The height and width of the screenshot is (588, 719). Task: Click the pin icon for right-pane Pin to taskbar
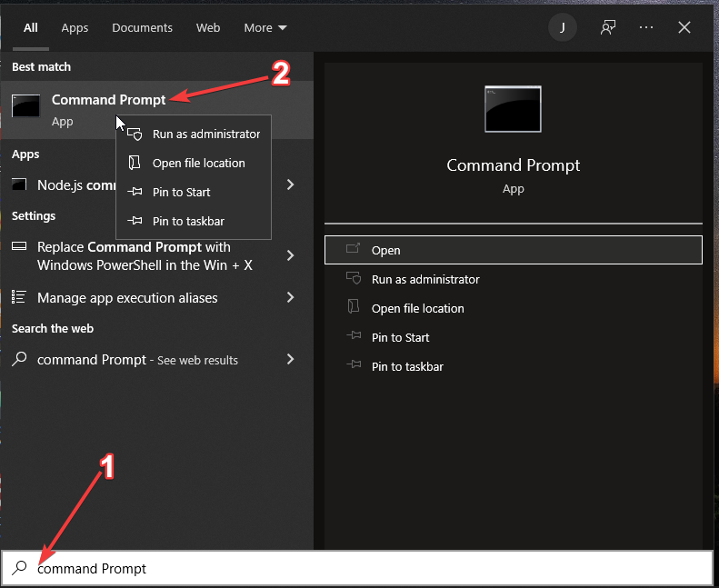tap(354, 364)
